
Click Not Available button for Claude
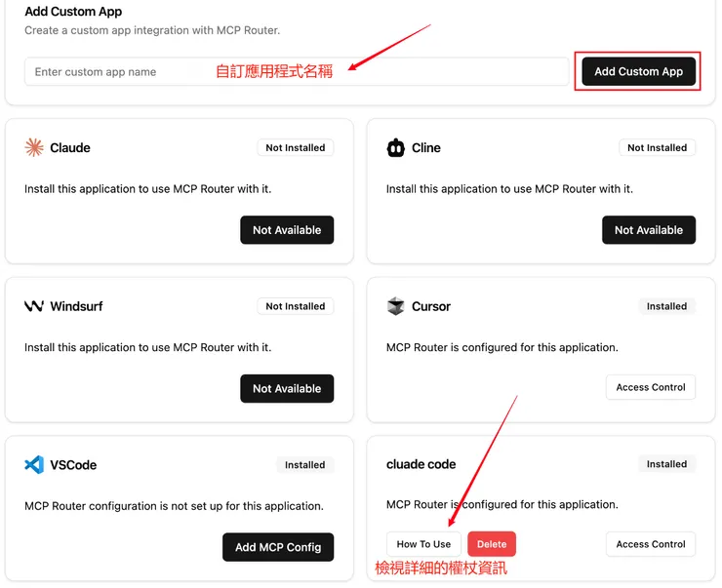click(287, 230)
